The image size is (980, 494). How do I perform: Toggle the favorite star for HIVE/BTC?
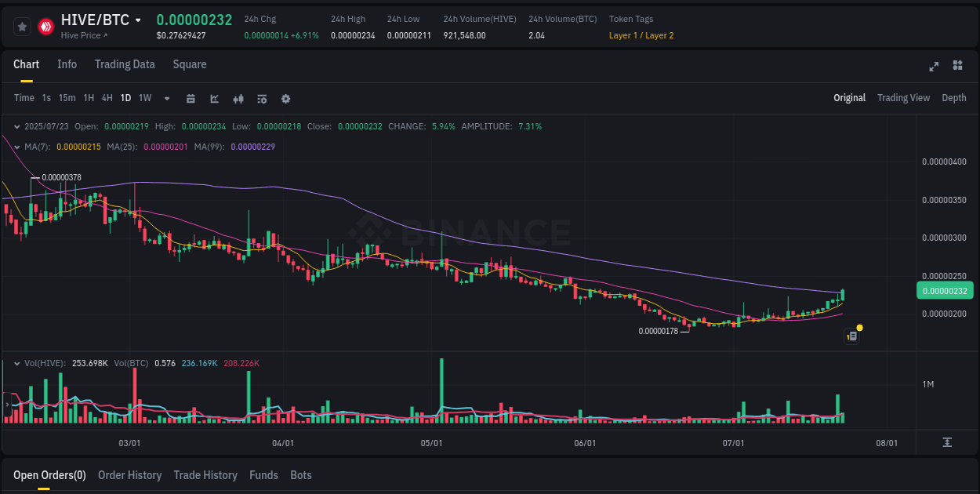coord(22,26)
